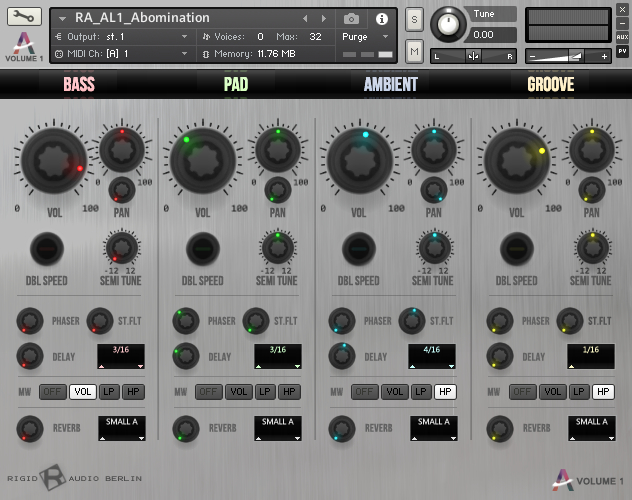
Task: Toggle Groove DBL SPEED button
Action: click(x=516, y=249)
